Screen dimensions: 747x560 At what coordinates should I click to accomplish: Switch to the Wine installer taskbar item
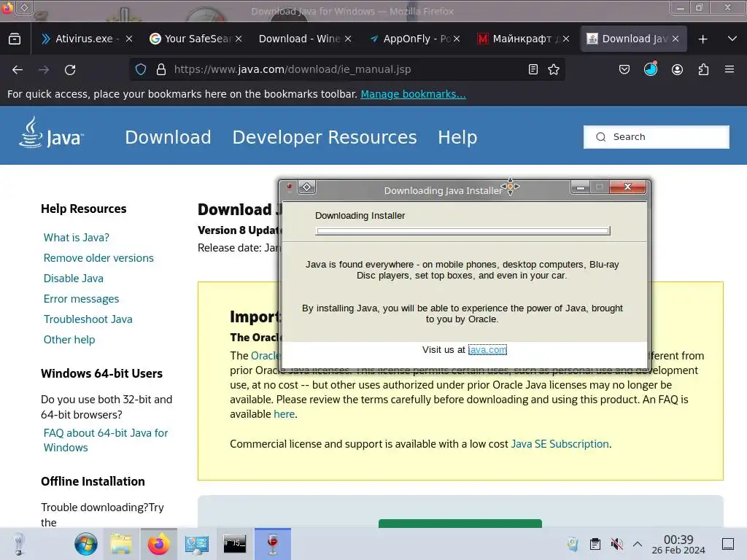[273, 544]
